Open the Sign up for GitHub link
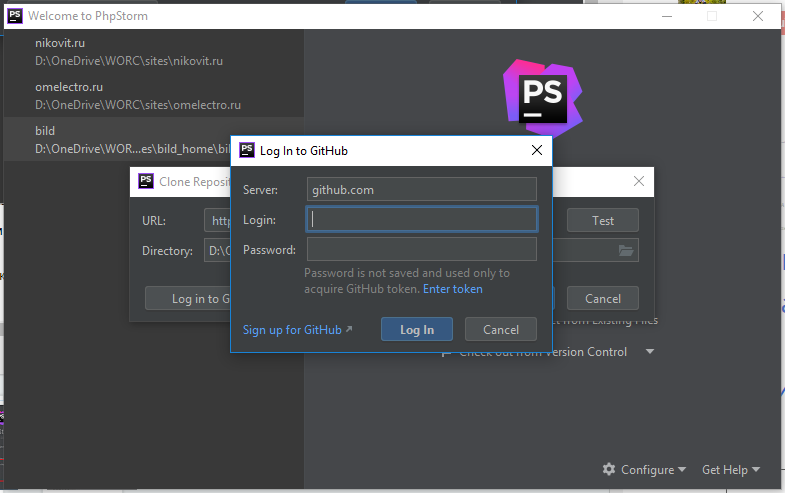 [x=292, y=330]
